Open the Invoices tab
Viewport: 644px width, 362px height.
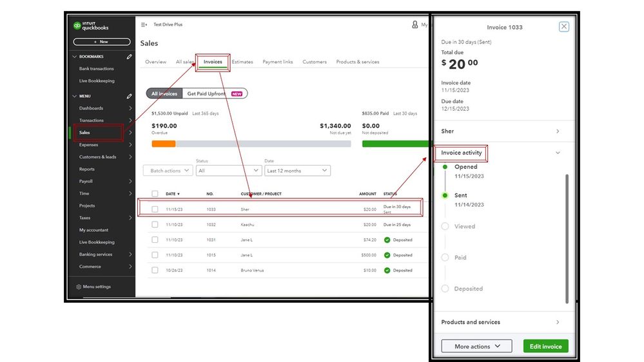point(213,62)
